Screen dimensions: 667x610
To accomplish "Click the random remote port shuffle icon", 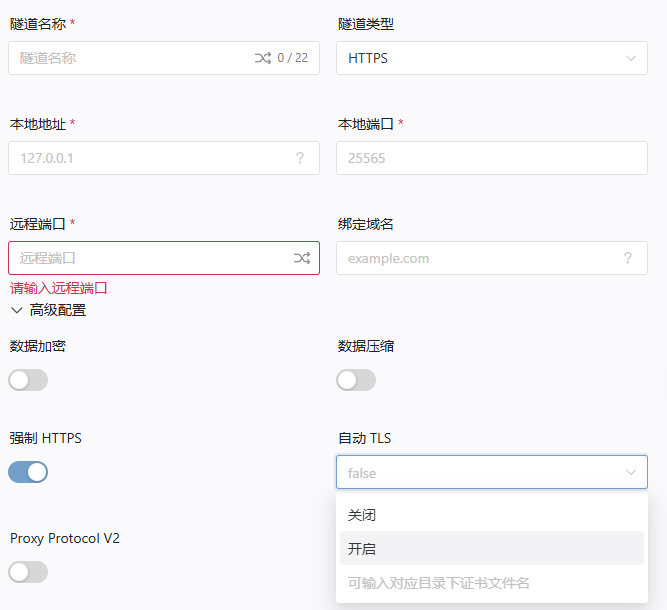I will [x=301, y=258].
